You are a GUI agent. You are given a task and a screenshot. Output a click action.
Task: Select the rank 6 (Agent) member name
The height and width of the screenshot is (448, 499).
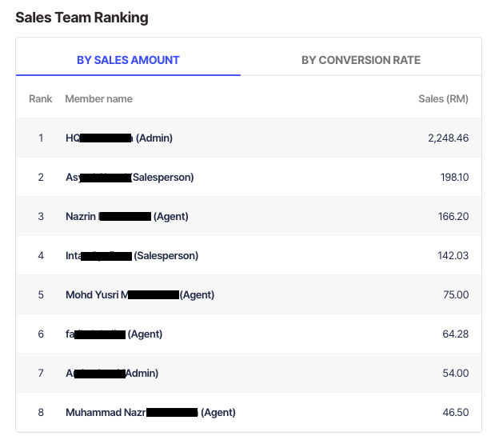click(x=114, y=334)
